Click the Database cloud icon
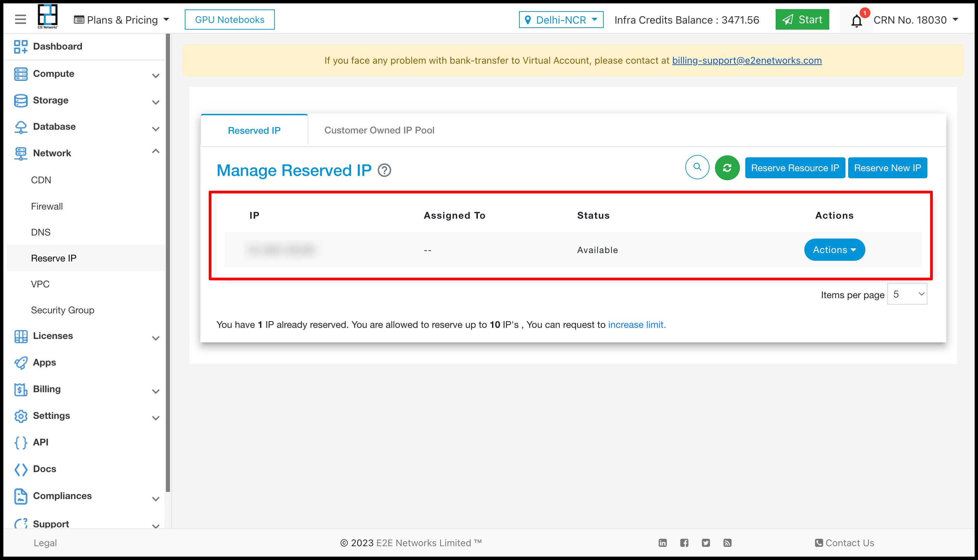This screenshot has height=560, width=978. click(x=21, y=127)
